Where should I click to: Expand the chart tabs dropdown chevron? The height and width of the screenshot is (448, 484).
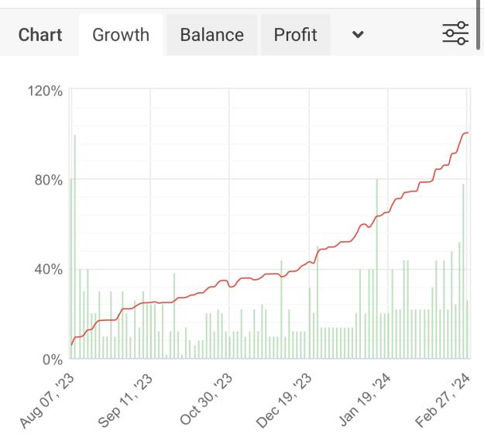[358, 34]
